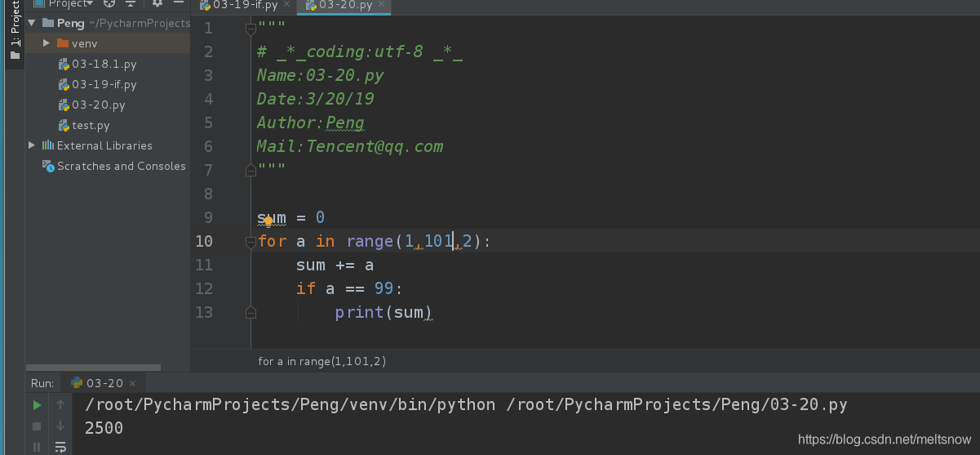Click the locate/scroll-from-source target icon
The height and width of the screenshot is (455, 980).
point(109,4)
